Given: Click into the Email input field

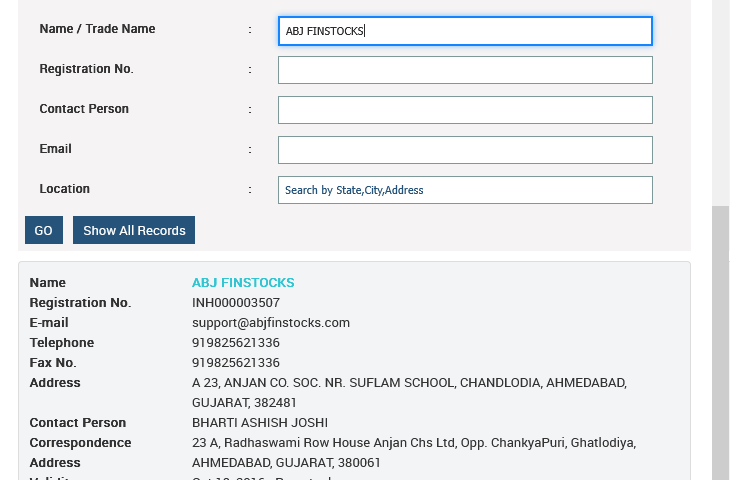Looking at the screenshot, I should pyautogui.click(x=465, y=150).
